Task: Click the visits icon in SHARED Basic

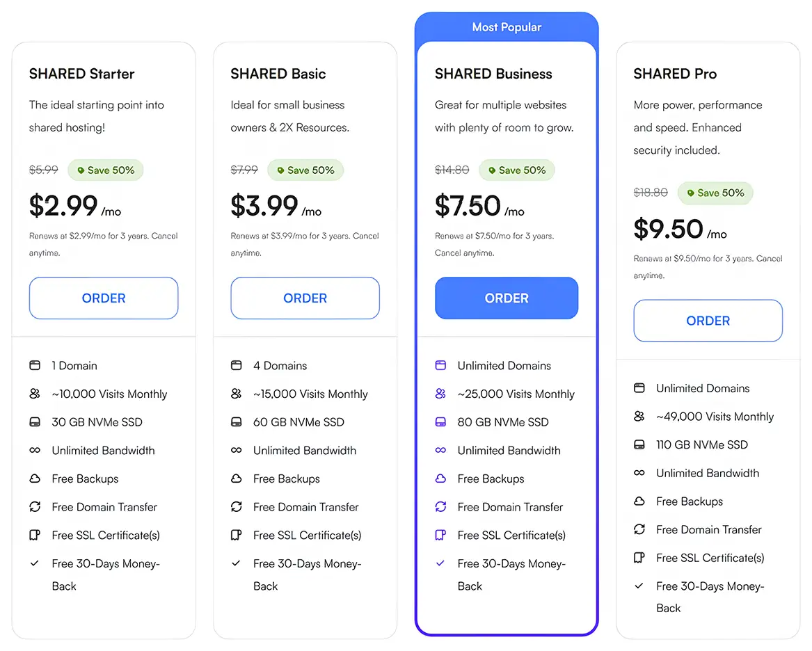Action: 237,394
